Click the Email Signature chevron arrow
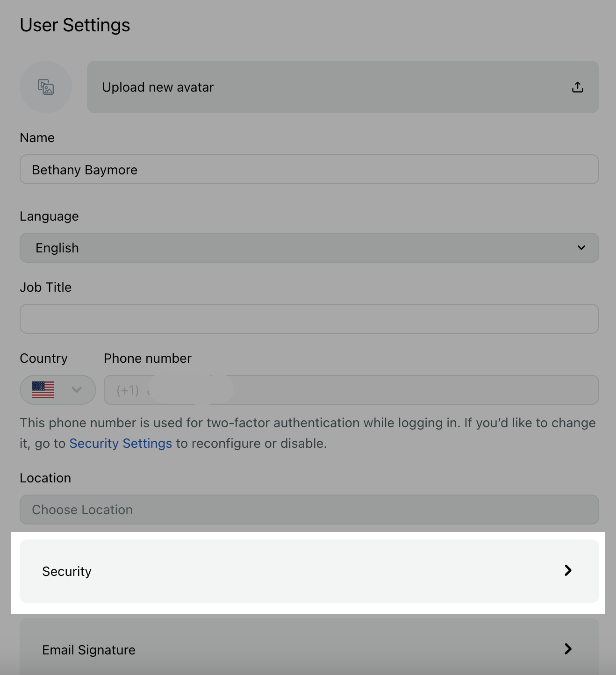The width and height of the screenshot is (616, 675). pos(568,649)
